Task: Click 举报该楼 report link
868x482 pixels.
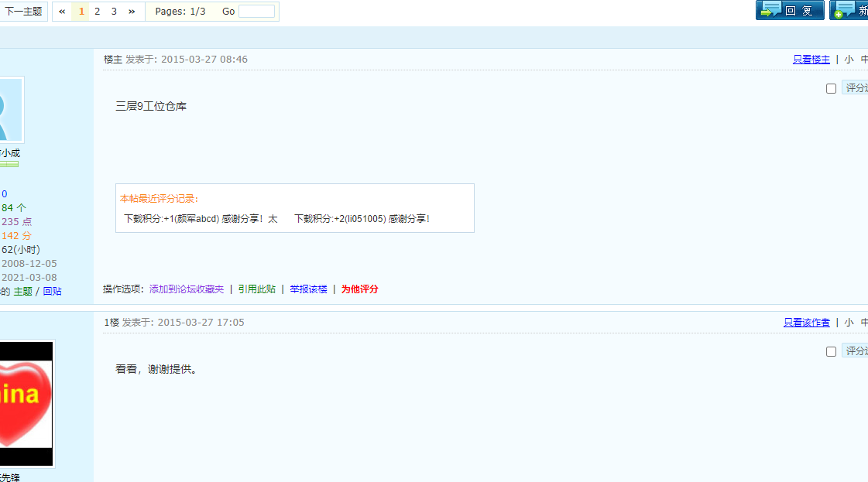Action: 308,289
